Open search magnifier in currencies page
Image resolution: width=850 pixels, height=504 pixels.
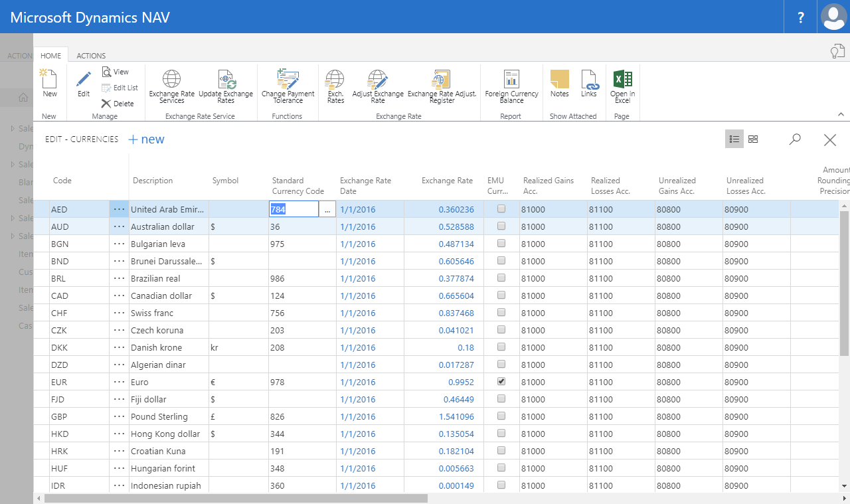pos(795,139)
